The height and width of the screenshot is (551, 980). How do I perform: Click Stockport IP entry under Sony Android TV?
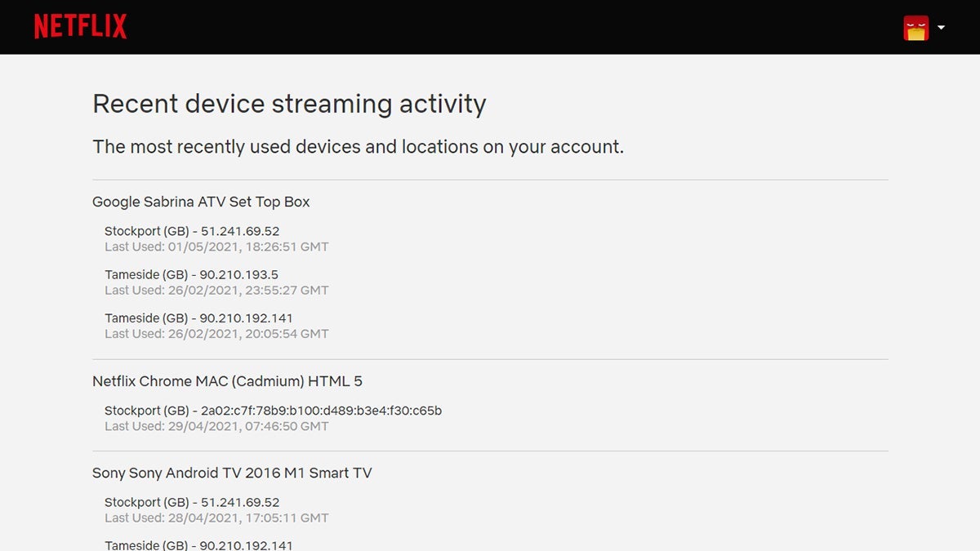(192, 502)
